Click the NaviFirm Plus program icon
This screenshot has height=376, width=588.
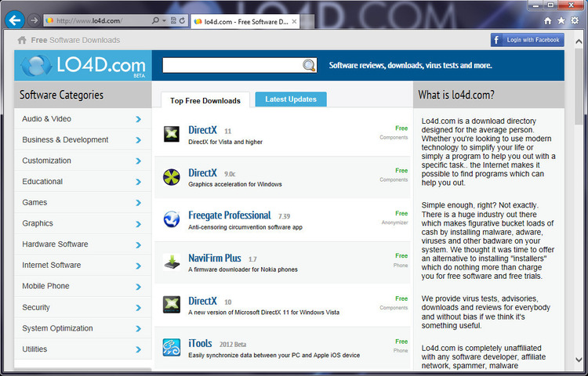172,262
